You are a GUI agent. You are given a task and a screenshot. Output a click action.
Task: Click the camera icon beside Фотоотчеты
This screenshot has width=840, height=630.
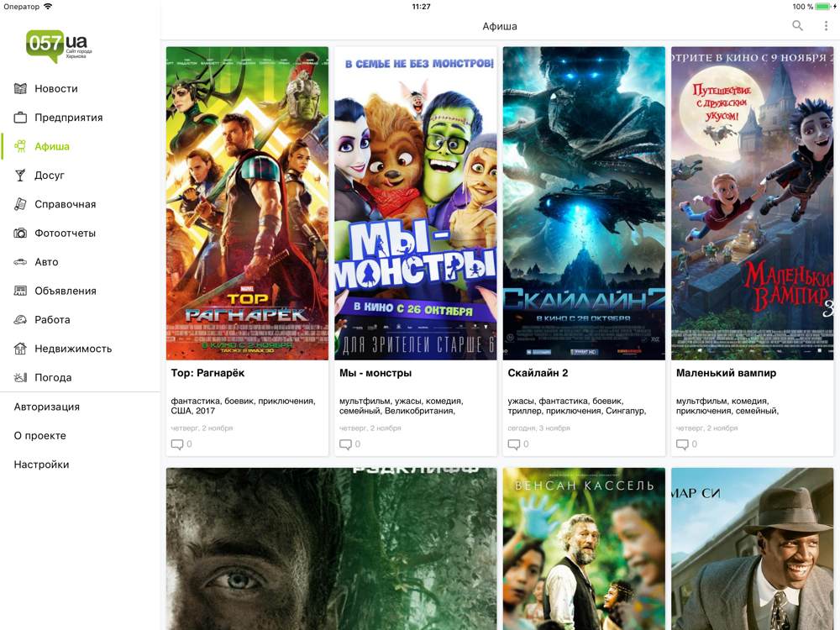point(20,233)
